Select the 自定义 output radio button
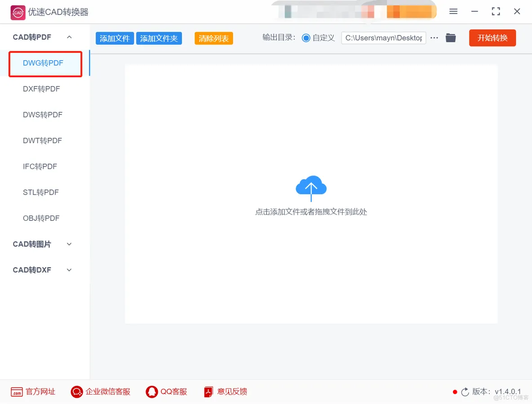Image resolution: width=532 pixels, height=404 pixels. (306, 38)
